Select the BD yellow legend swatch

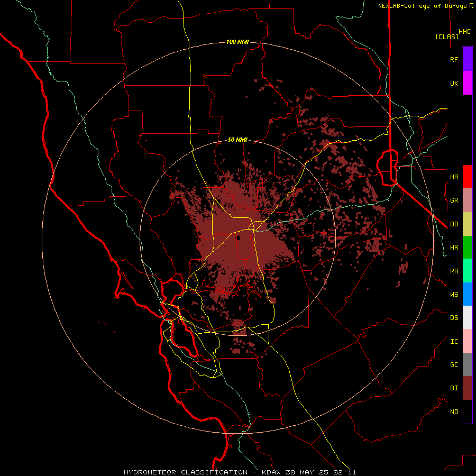pyautogui.click(x=467, y=224)
